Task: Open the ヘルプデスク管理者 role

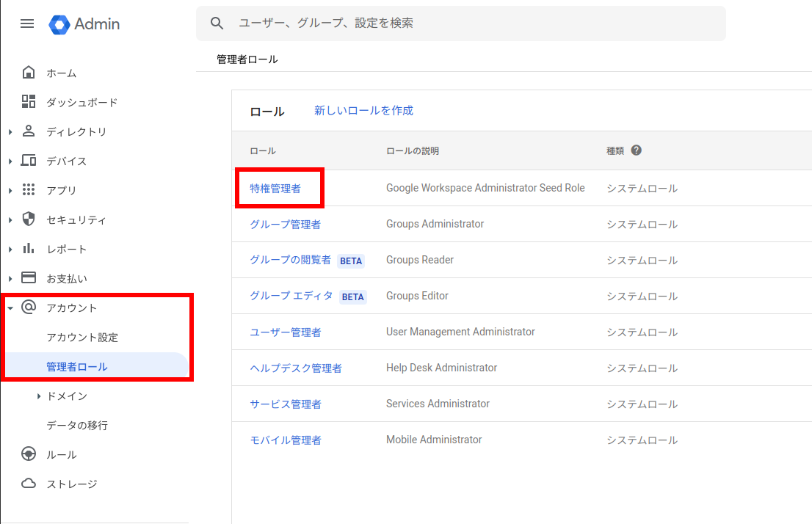Action: coord(296,368)
